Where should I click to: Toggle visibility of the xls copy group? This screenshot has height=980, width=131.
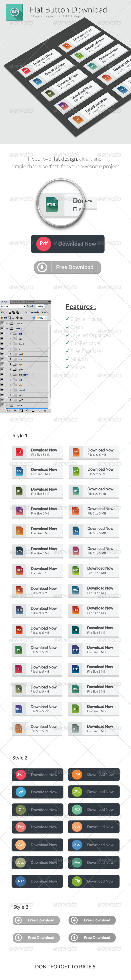click(2, 375)
